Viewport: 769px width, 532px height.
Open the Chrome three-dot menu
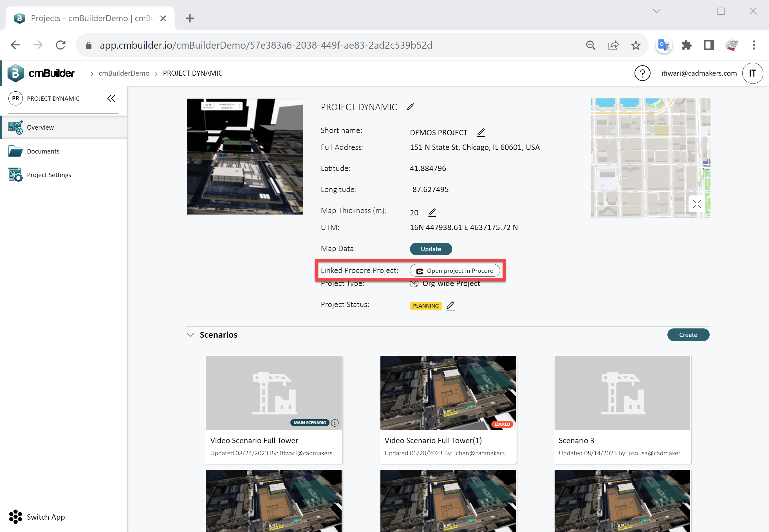754,45
